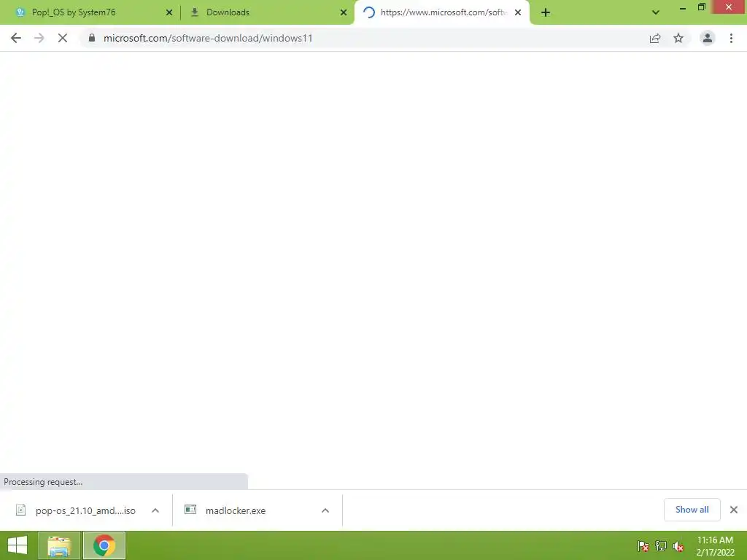
Task: Share this page using share icon
Action: point(655,38)
